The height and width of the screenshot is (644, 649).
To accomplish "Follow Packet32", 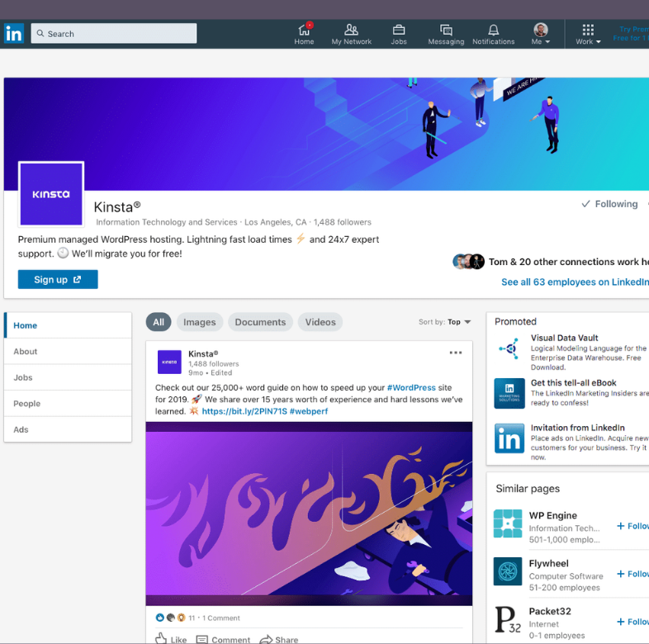I will tap(632, 622).
